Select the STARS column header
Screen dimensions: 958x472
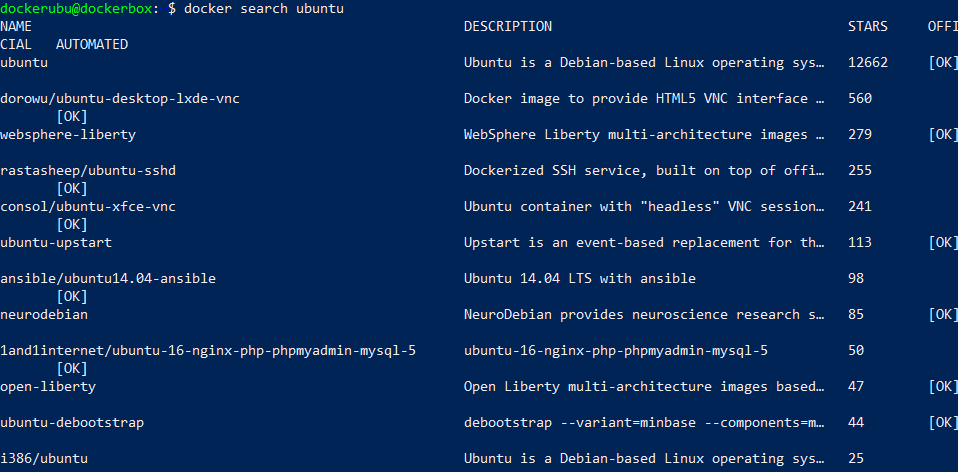click(x=868, y=26)
